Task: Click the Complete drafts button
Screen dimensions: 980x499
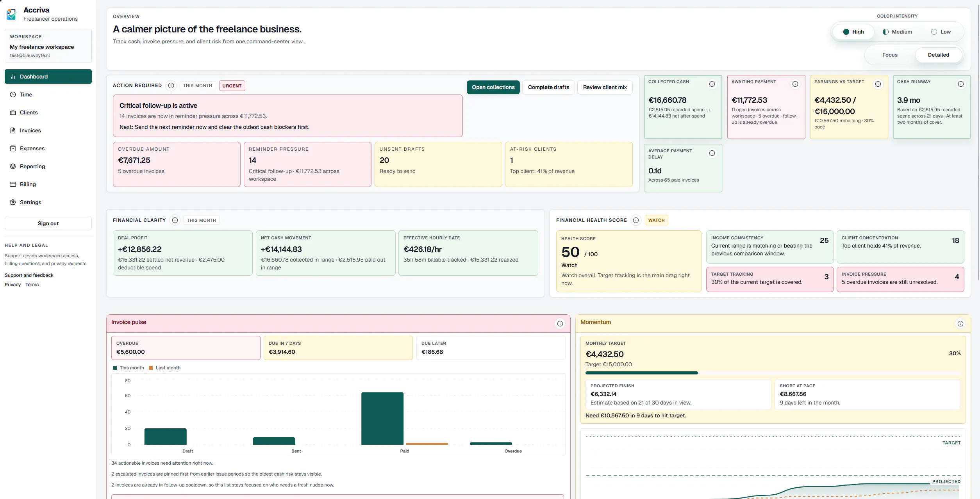Action: 548,87
